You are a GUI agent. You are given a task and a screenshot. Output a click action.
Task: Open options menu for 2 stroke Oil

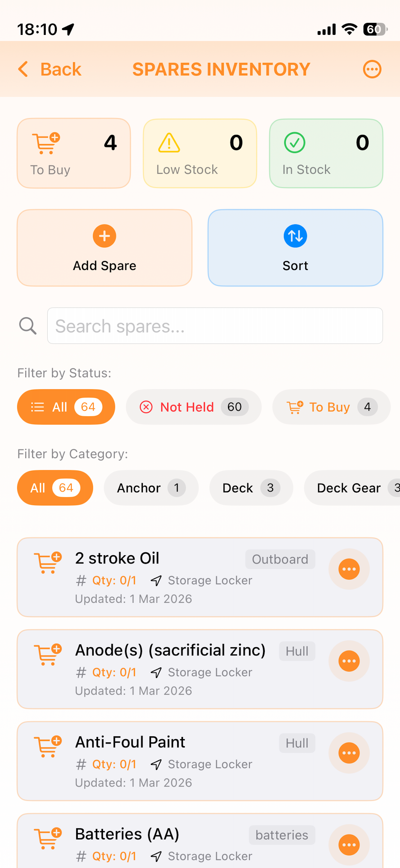[349, 569]
